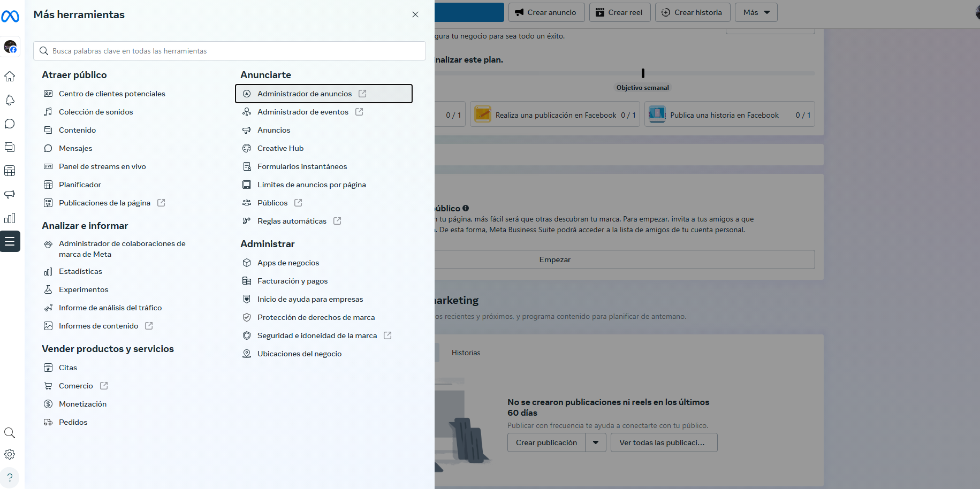The height and width of the screenshot is (489, 980).
Task: Toggle the all tools hamburger menu icon
Action: 10,241
